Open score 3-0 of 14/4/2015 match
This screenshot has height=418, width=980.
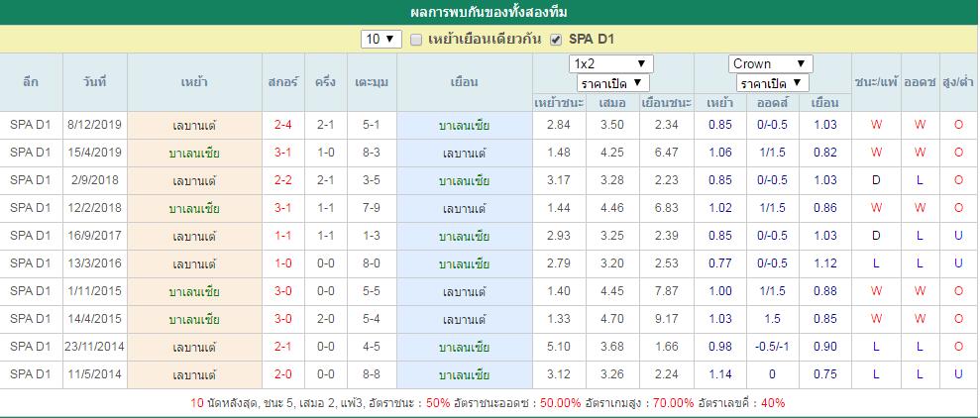(282, 319)
